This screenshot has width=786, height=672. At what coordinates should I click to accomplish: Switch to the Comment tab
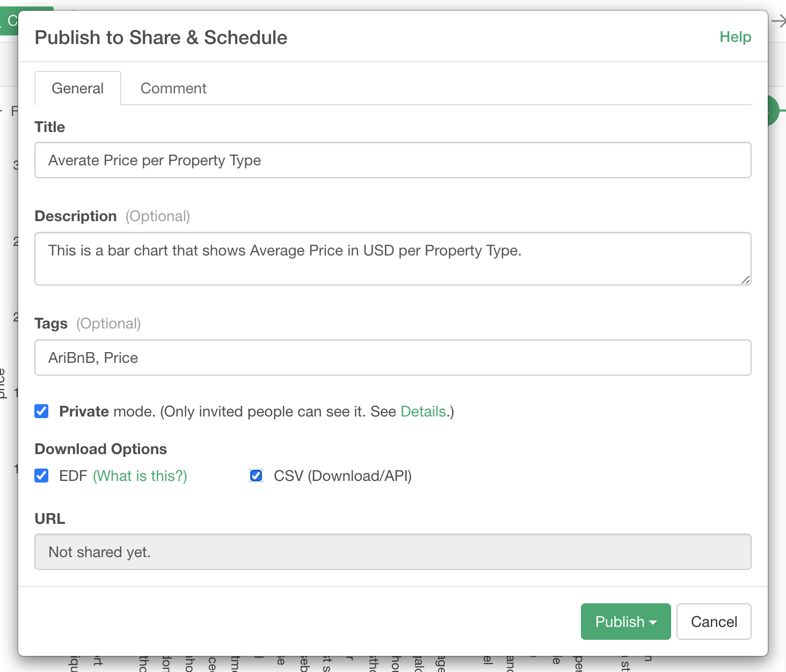[173, 89]
